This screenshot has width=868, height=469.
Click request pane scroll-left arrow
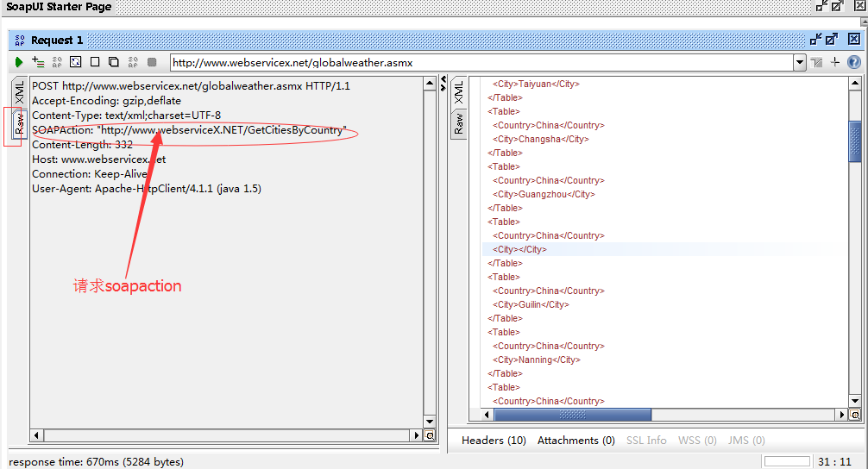[x=36, y=435]
